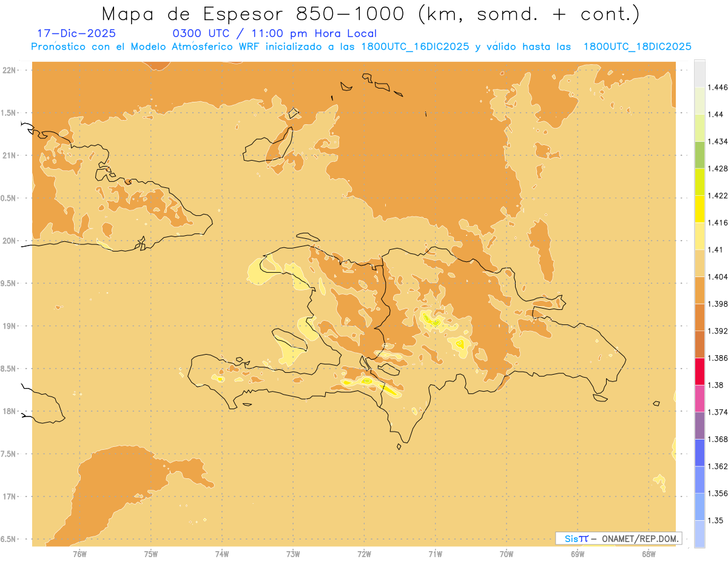Click the 21N latitude axis label
The width and height of the screenshot is (728, 562).
click(9, 155)
